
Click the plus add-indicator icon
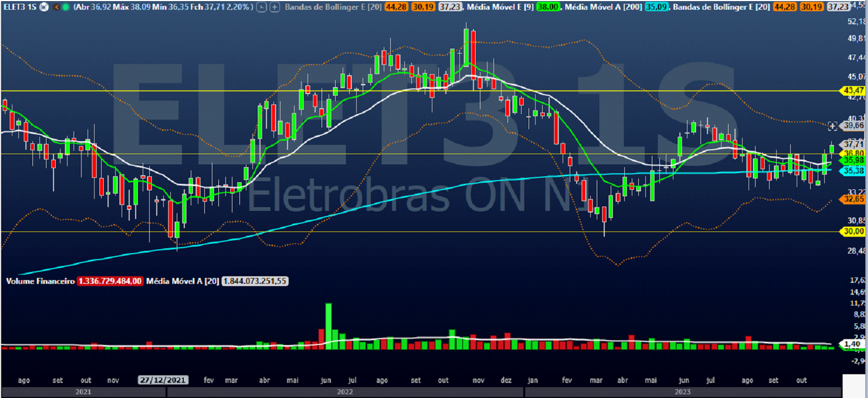click(x=275, y=7)
